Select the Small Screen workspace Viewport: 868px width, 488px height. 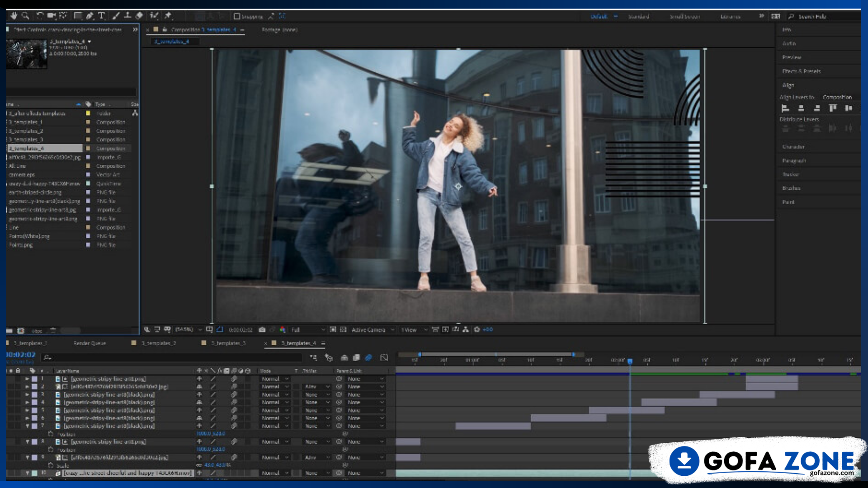(684, 16)
